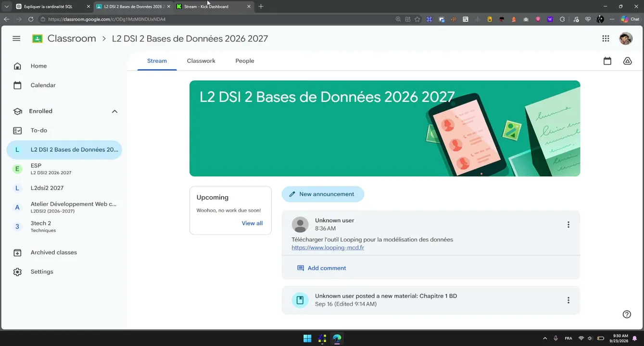The image size is (644, 346).
Task: Open the Copilot Chat button
Action: (x=630, y=19)
